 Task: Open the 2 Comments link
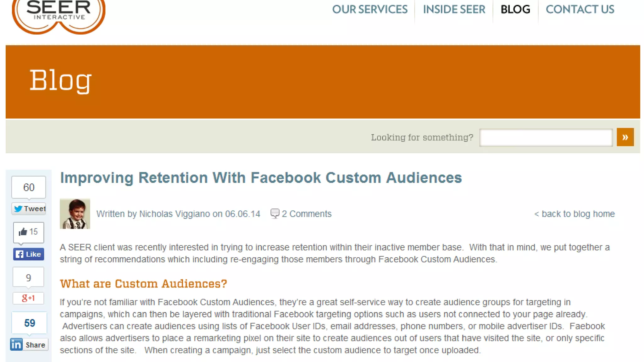(307, 214)
